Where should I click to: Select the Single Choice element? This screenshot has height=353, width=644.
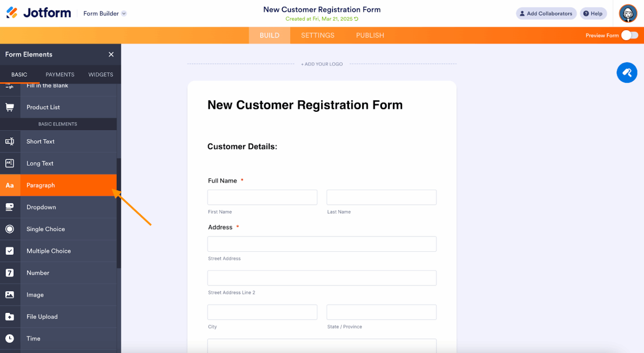45,229
